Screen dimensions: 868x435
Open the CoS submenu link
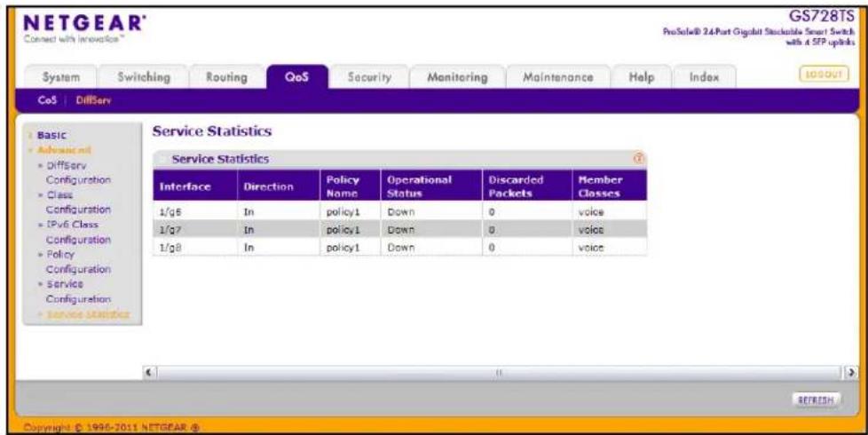(x=47, y=100)
